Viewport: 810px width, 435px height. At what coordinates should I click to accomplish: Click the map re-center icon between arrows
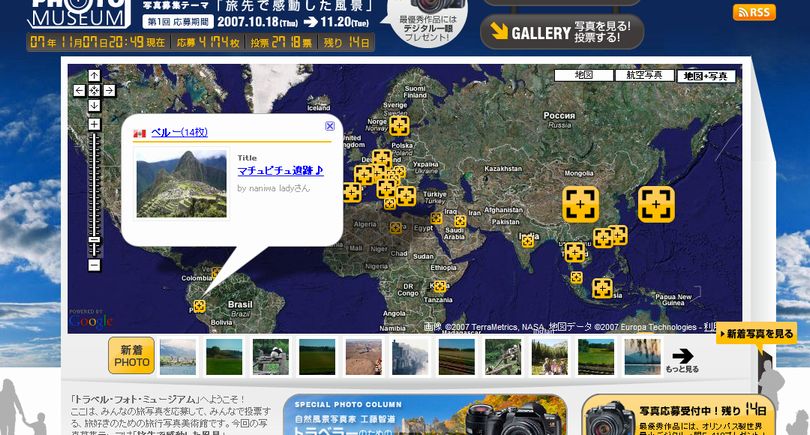tap(94, 91)
